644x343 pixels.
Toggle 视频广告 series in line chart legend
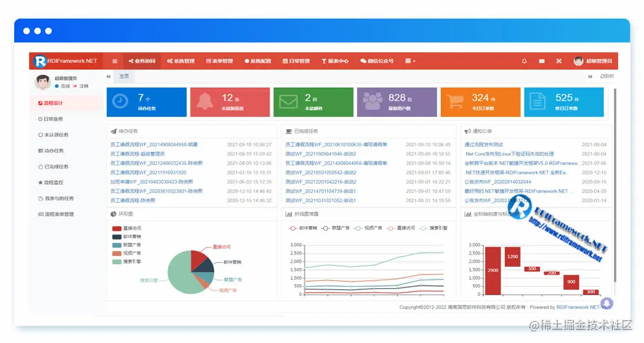368,228
